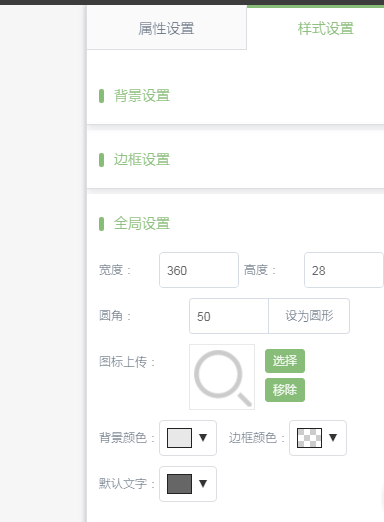Image resolution: width=384 pixels, height=522 pixels.
Task: Expand the 边框设置 section
Action: click(142, 160)
